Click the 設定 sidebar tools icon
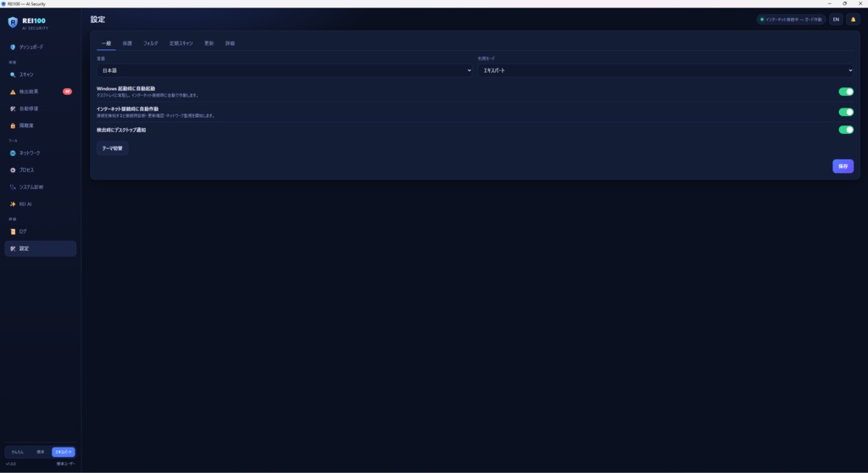Screen dimensions: 868x473 point(13,248)
